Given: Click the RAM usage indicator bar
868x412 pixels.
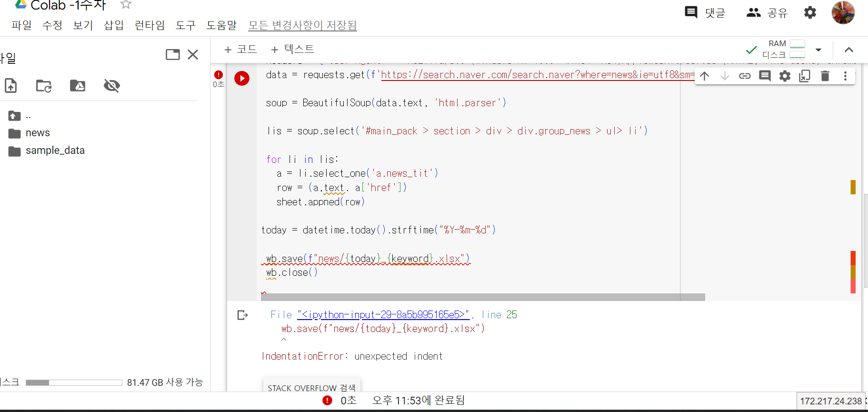Looking at the screenshot, I should point(797,44).
